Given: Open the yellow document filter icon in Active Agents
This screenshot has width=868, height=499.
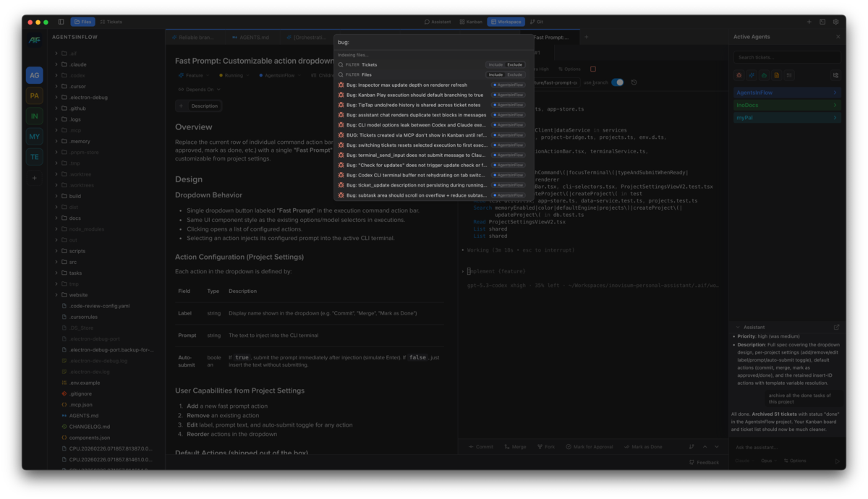Looking at the screenshot, I should click(776, 75).
